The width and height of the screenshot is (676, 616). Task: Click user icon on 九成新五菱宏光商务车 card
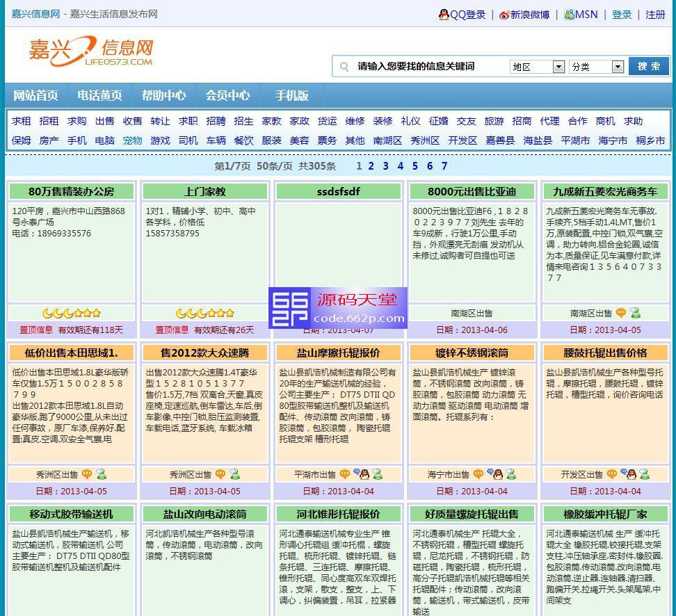[635, 313]
